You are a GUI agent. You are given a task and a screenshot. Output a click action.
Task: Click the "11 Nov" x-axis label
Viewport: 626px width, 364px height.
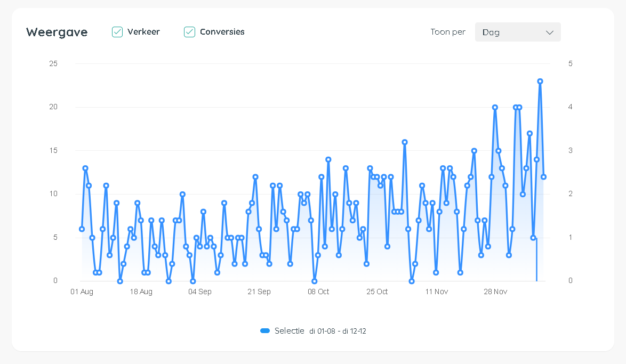coord(436,292)
